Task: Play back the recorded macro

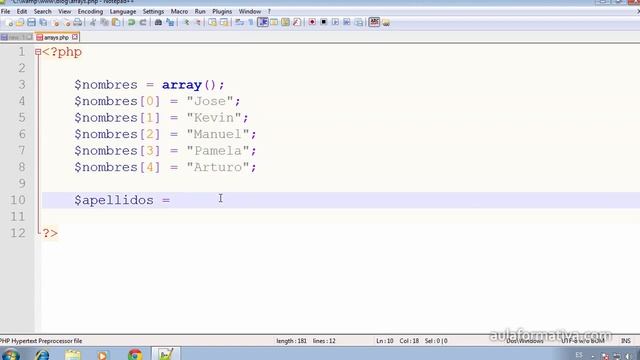Action: (x=335, y=22)
